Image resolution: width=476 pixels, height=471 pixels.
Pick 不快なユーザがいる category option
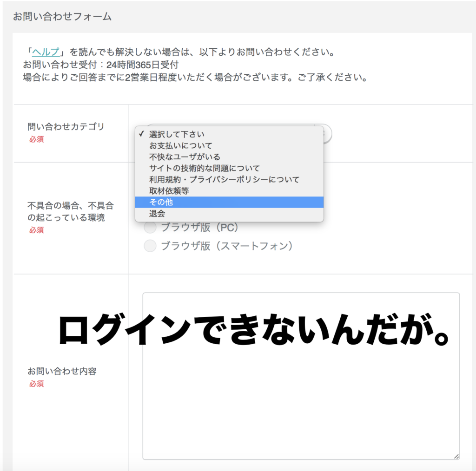(x=185, y=157)
